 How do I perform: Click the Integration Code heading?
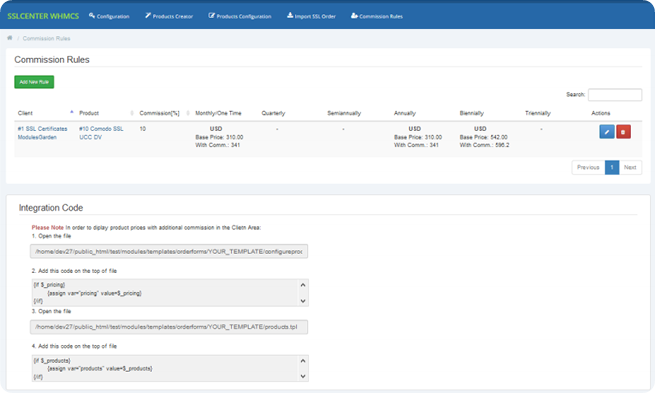pos(51,208)
